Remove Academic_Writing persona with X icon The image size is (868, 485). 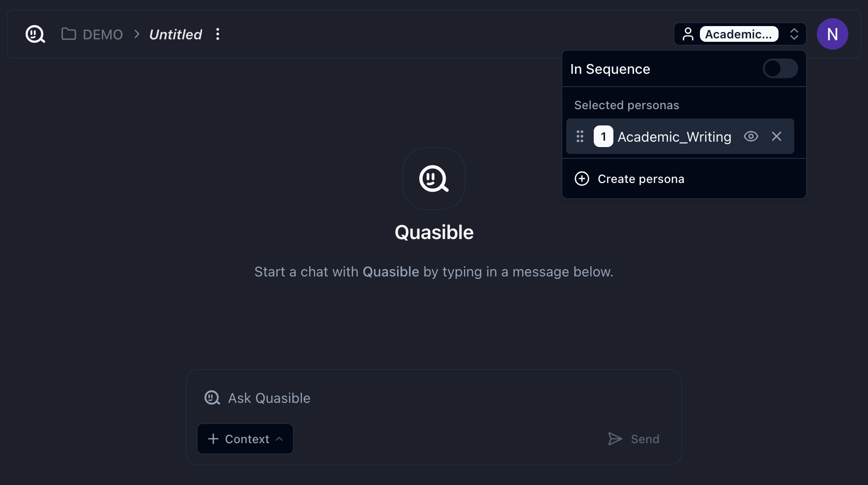pos(777,136)
